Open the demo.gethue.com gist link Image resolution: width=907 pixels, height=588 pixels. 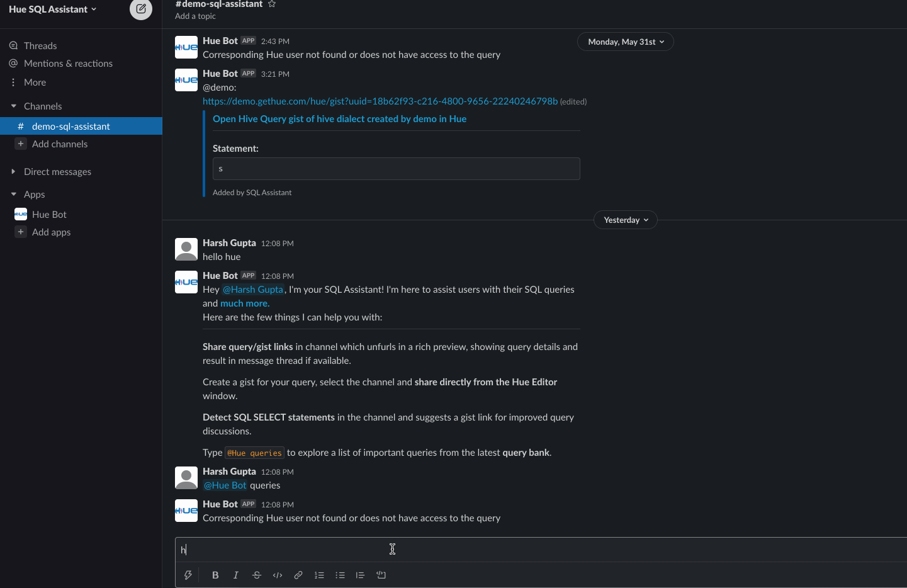point(380,101)
